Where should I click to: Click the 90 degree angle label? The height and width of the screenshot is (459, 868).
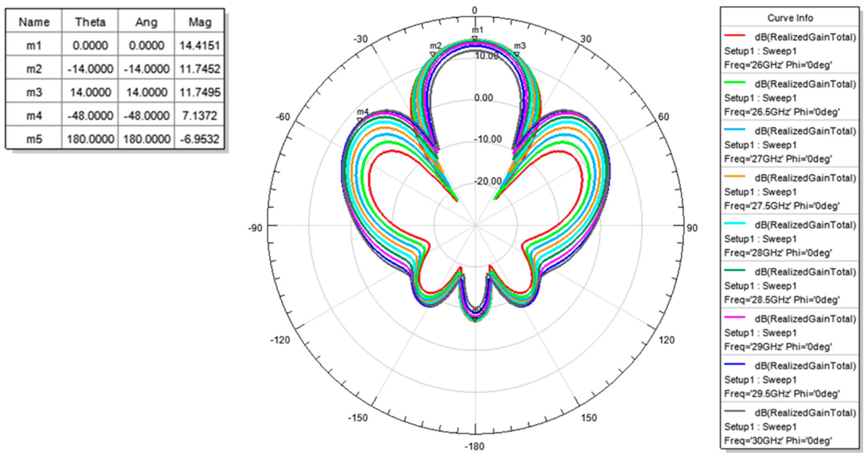(692, 228)
